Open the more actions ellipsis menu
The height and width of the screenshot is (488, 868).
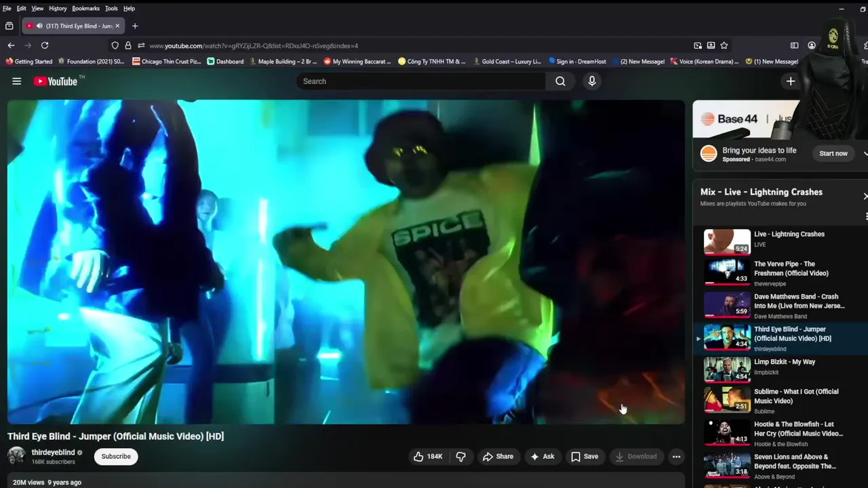click(676, 457)
